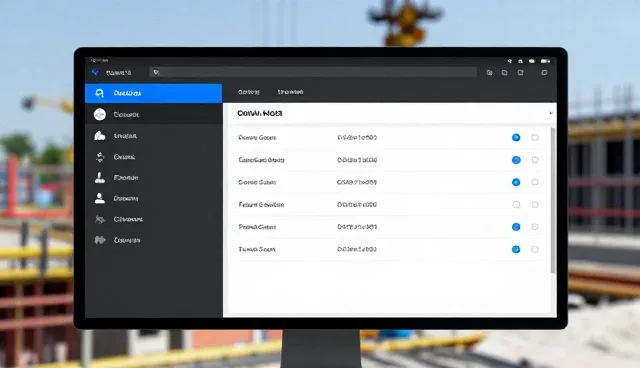This screenshot has width=640, height=368.
Task: Select the headset icon in highlighted sidebar item
Action: (99, 93)
